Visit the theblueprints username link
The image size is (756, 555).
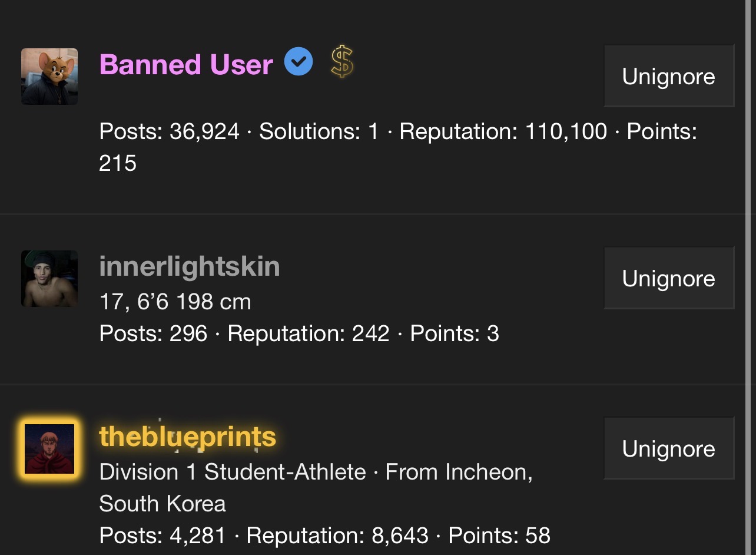point(188,437)
